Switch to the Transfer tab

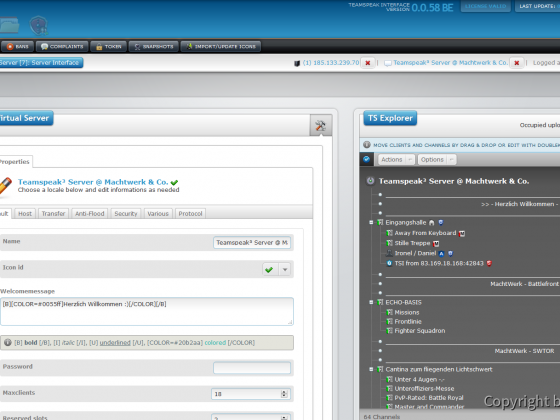click(53, 214)
